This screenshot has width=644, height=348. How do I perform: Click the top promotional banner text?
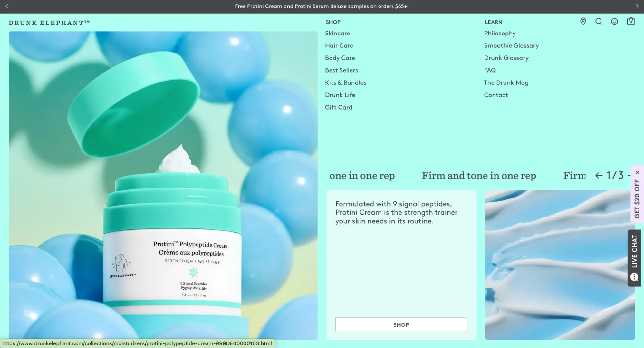click(x=322, y=6)
